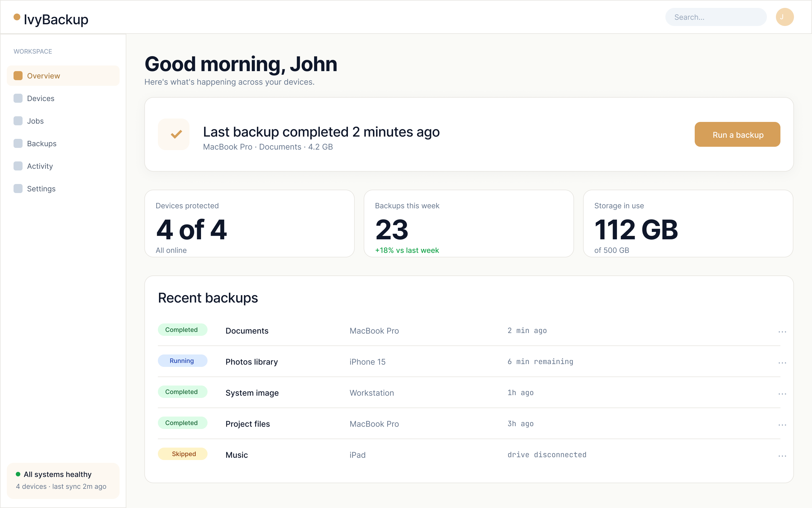This screenshot has width=812, height=508.
Task: Click the Photos library backup name
Action: [x=252, y=362]
